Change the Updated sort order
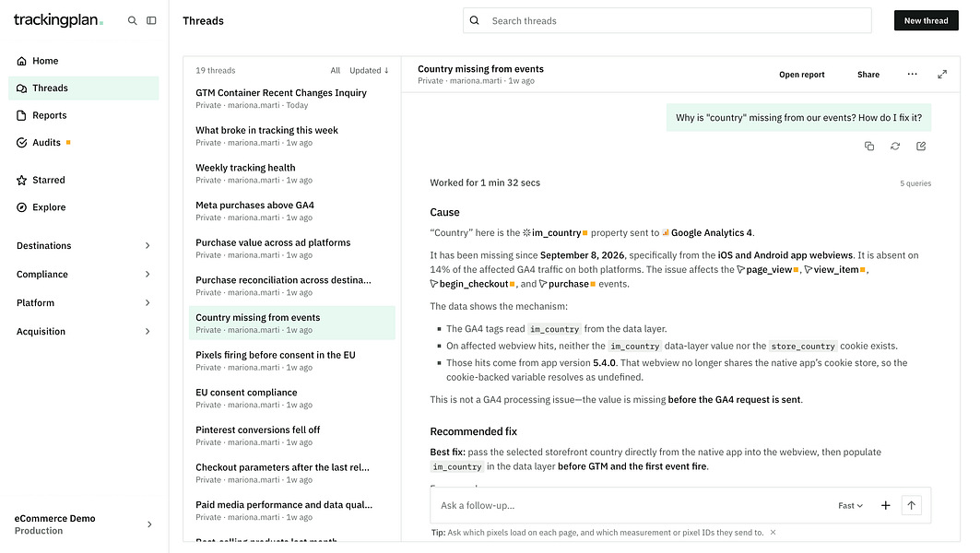 tap(369, 71)
